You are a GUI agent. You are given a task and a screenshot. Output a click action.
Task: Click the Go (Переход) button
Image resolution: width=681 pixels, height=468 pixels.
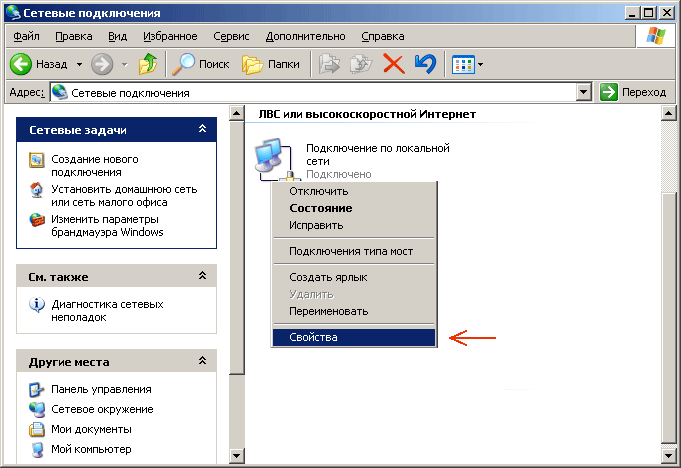[x=631, y=92]
